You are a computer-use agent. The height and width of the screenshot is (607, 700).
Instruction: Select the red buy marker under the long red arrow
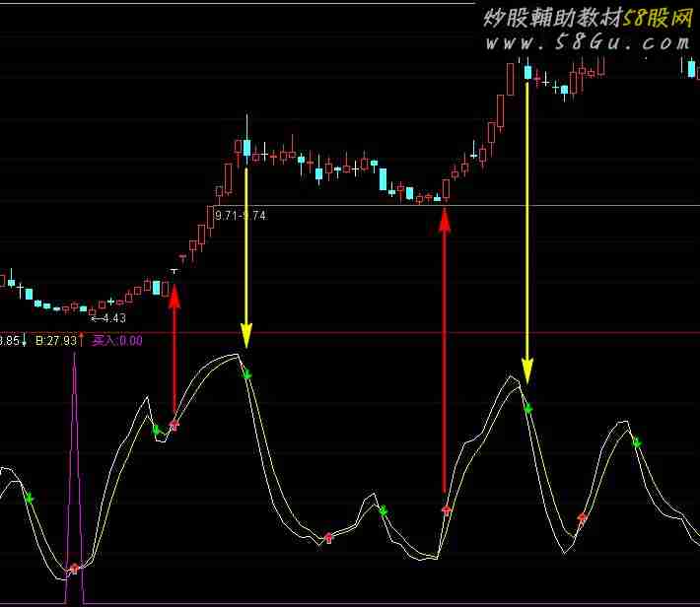pyautogui.click(x=446, y=510)
